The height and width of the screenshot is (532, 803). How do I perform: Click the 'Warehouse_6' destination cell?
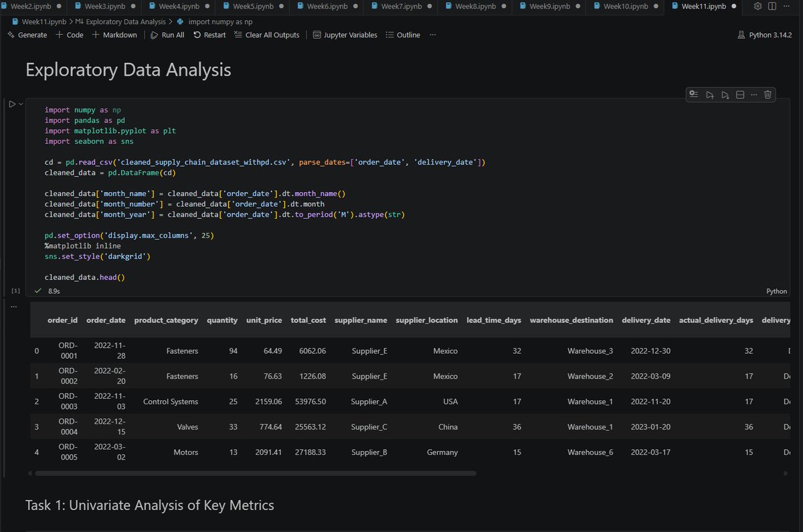point(590,452)
